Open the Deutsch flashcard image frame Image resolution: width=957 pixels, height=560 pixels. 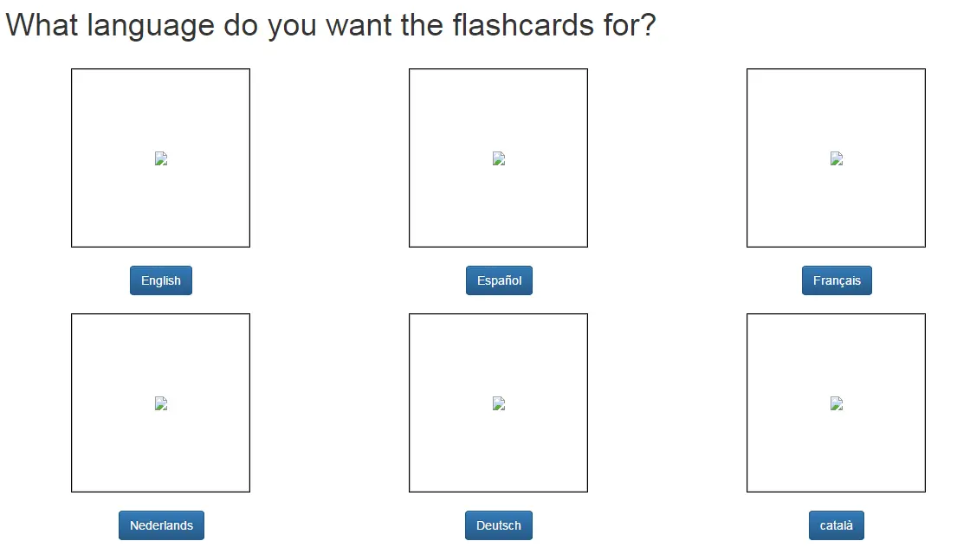point(499,403)
